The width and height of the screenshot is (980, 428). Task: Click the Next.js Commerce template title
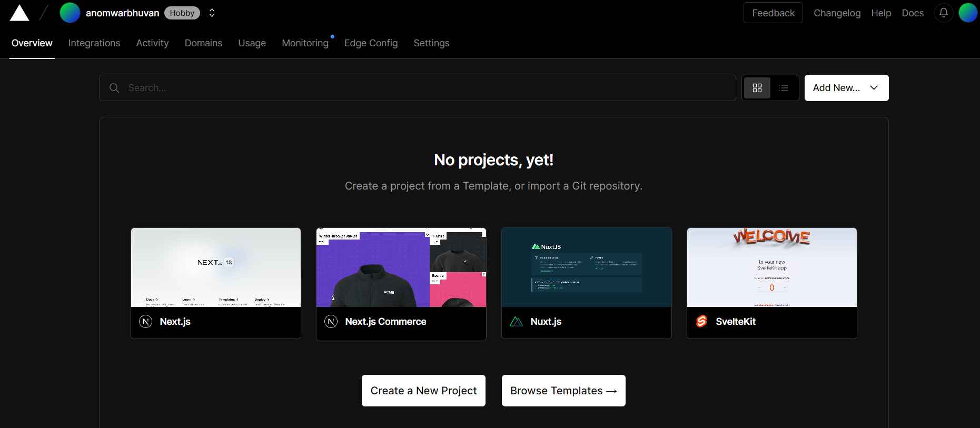click(386, 322)
